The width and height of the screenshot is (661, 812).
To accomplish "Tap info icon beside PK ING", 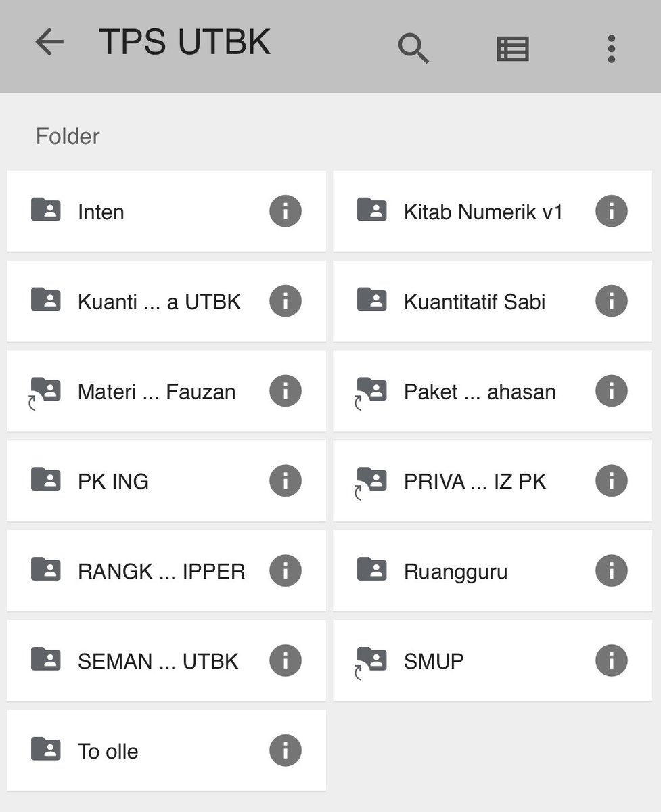I will [286, 481].
